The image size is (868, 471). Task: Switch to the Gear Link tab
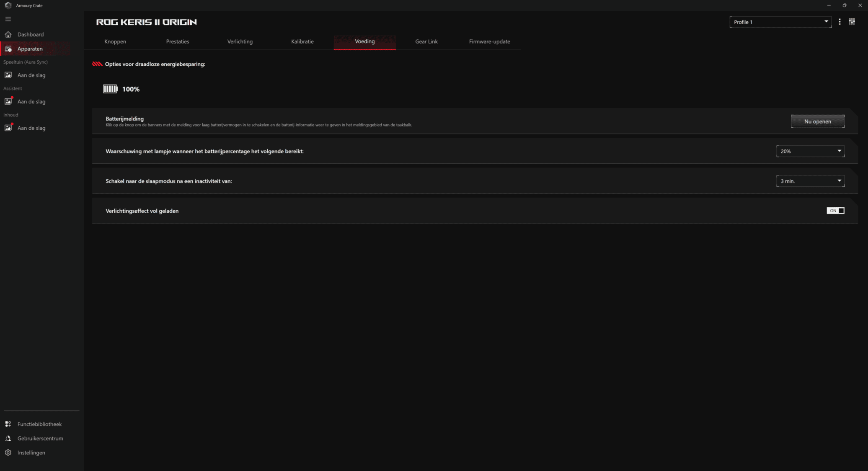pos(426,41)
